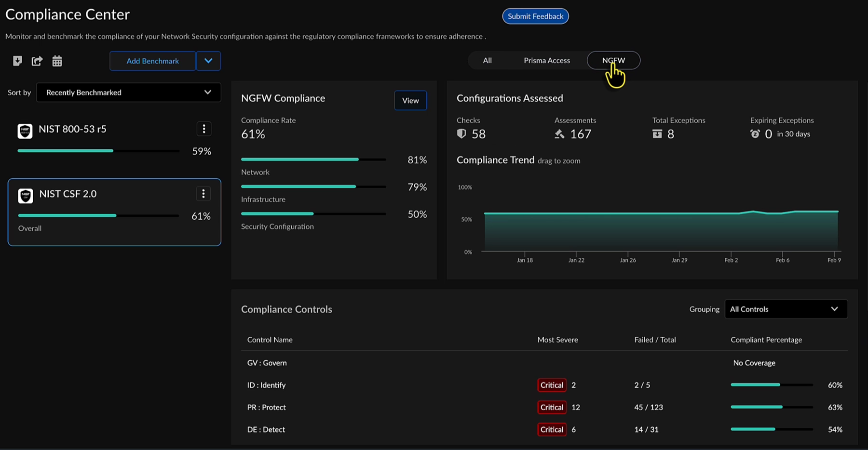The image size is (868, 450).
Task: Click View in NGFW Compliance panel
Action: 410,100
